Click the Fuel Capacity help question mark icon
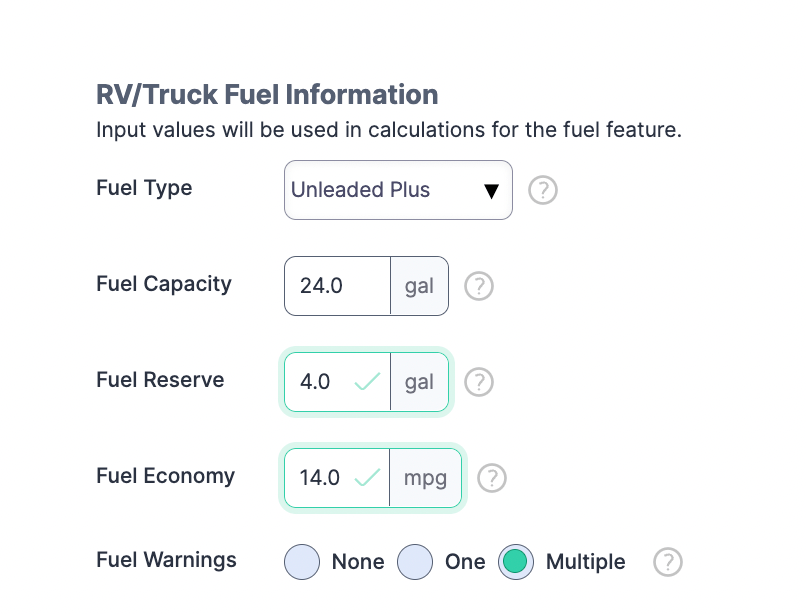 coord(478,286)
